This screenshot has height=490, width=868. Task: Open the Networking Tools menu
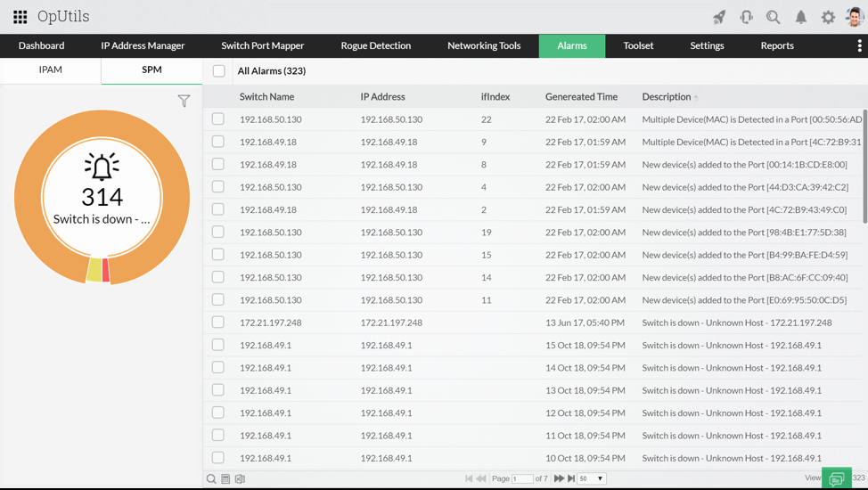[x=485, y=46]
